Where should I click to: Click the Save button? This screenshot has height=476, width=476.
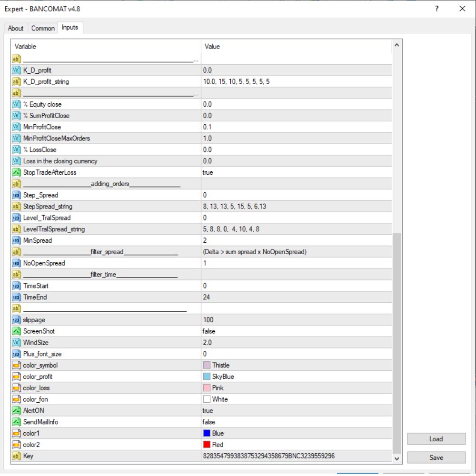(436, 458)
